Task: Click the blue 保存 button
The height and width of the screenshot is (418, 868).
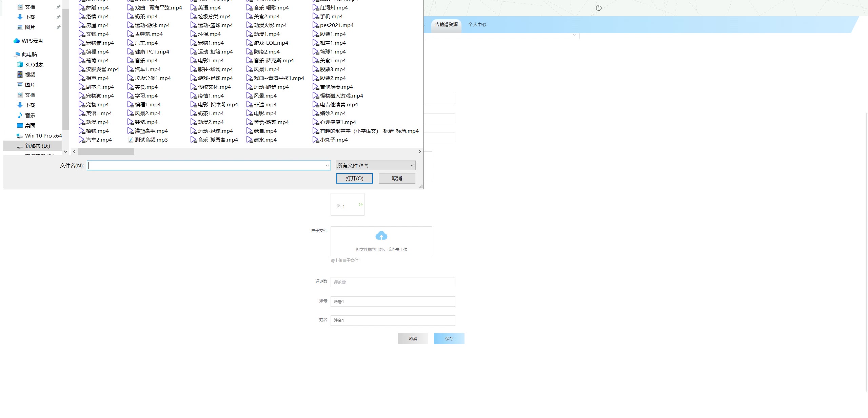Action: click(449, 338)
